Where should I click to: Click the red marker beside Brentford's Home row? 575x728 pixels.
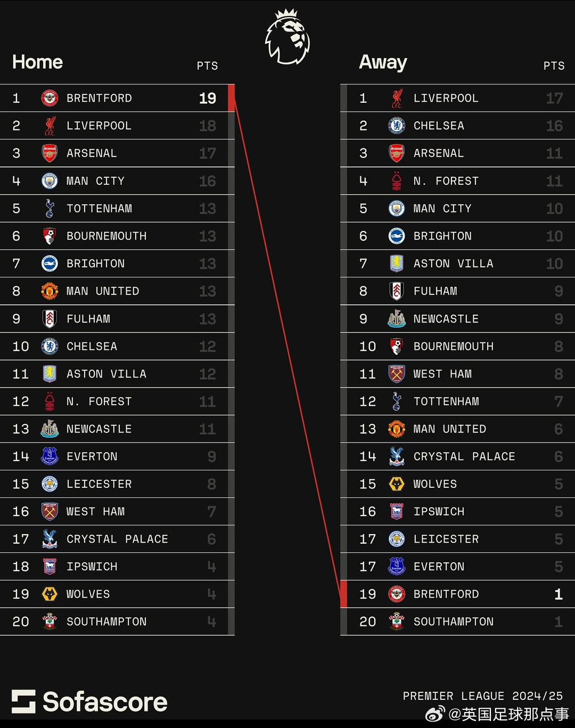231,98
